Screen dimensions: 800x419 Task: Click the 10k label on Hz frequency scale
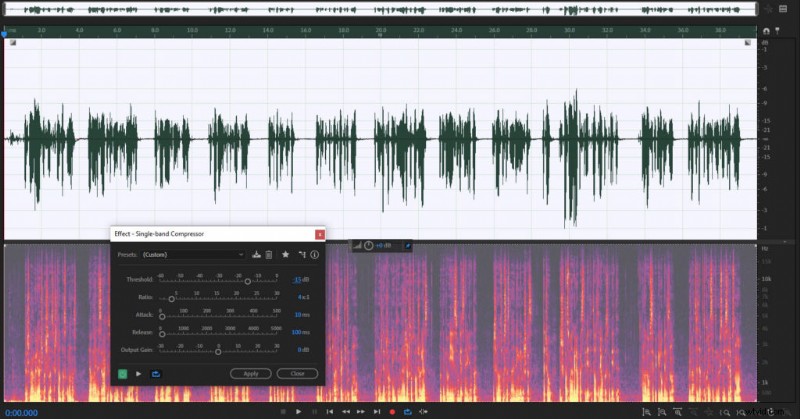pyautogui.click(x=766, y=279)
